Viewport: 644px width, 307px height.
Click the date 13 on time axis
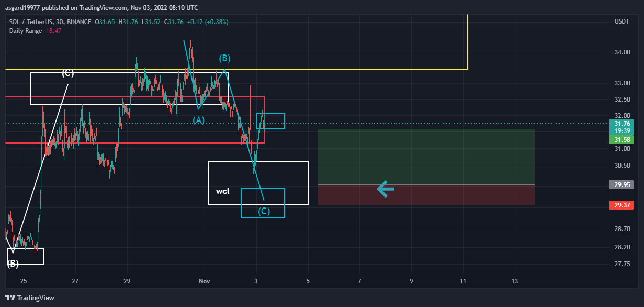(x=515, y=281)
